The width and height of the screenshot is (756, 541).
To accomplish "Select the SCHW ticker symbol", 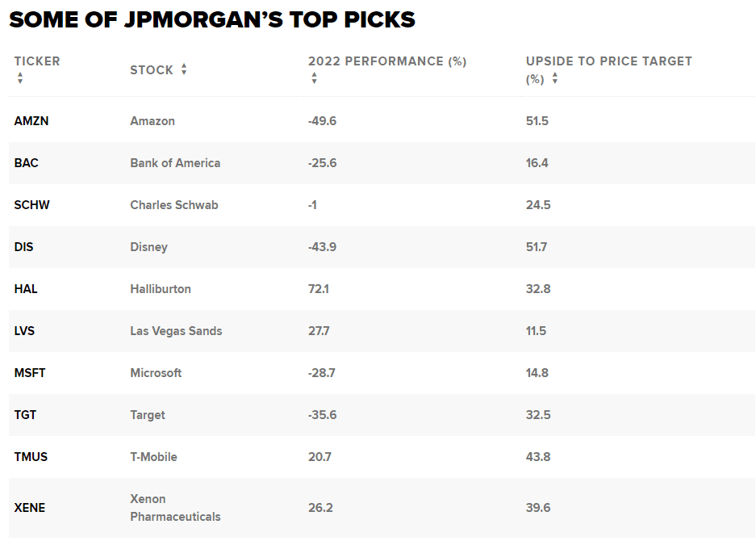I will [32, 205].
